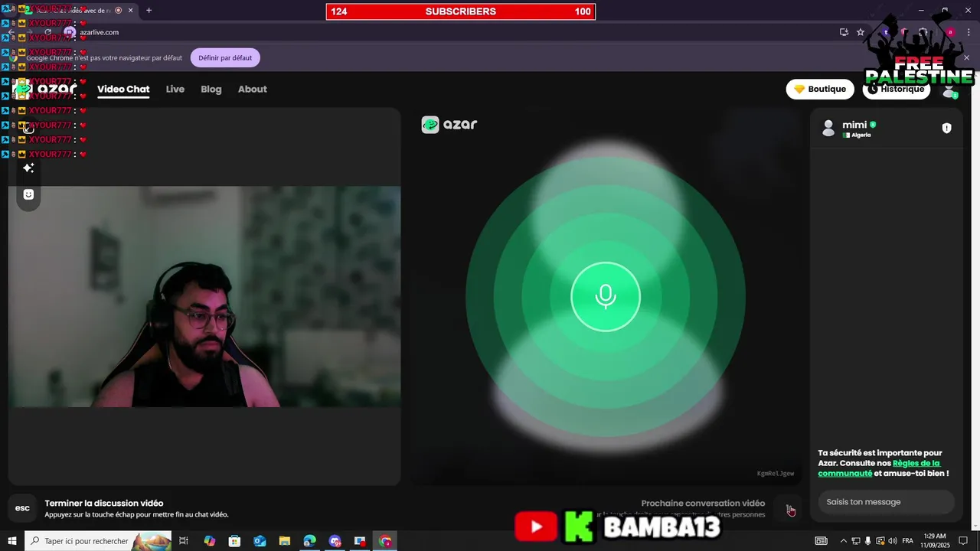Screen dimensions: 980x551
Task: Open Copilot from the taskbar
Action: coord(210,541)
